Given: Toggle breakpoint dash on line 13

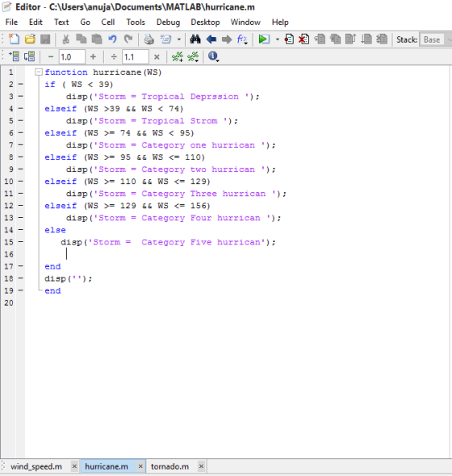Looking at the screenshot, I should pos(20,218).
